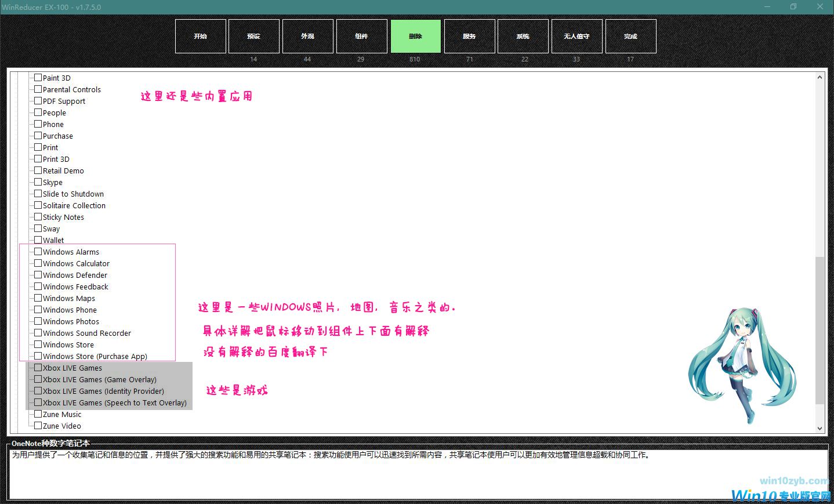Tick the Solitaire Collection checkbox
This screenshot has height=504, width=834.
(x=38, y=205)
